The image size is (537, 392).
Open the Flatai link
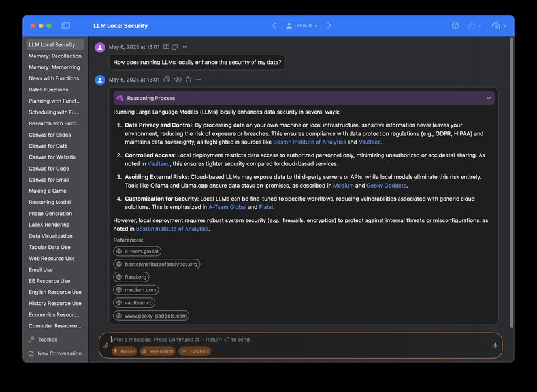coord(266,207)
